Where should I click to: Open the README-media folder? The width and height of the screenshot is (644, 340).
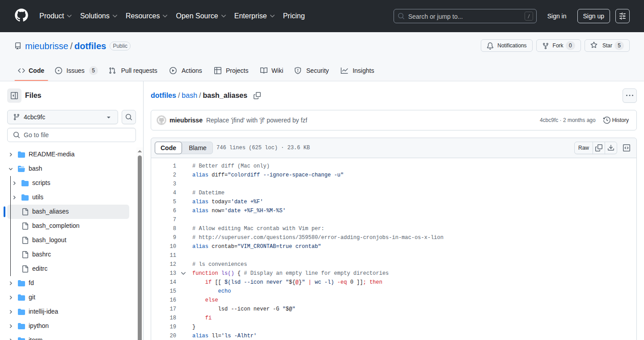pyautogui.click(x=51, y=154)
